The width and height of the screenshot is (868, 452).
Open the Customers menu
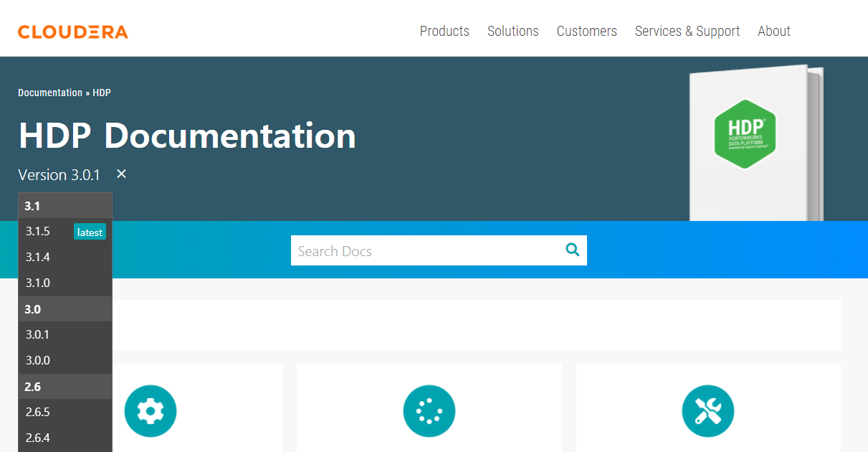(x=587, y=31)
